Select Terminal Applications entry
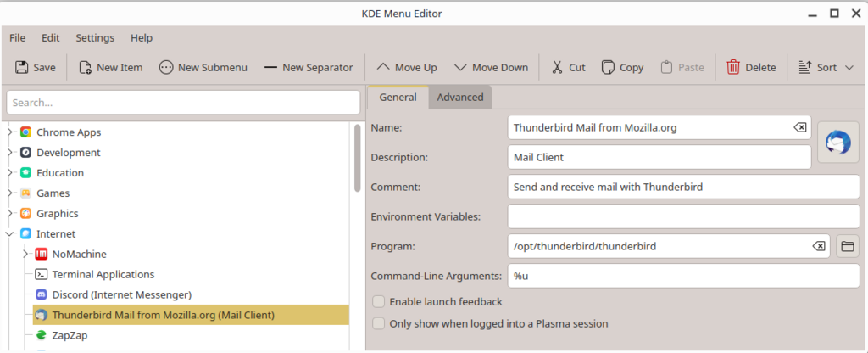The width and height of the screenshot is (868, 353). tap(103, 274)
